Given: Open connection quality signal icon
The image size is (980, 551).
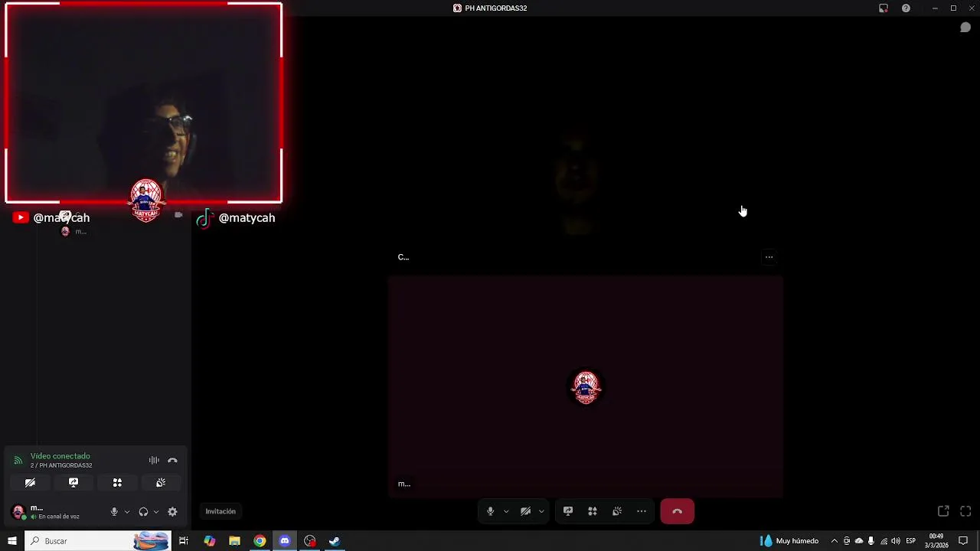Looking at the screenshot, I should pos(18,461).
